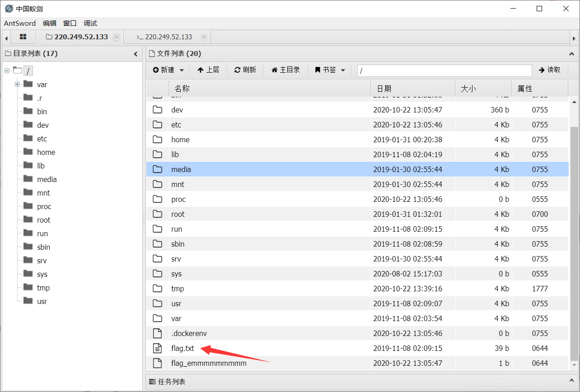Switch to the terminal tab
This screenshot has height=392, width=580.
[167, 37]
